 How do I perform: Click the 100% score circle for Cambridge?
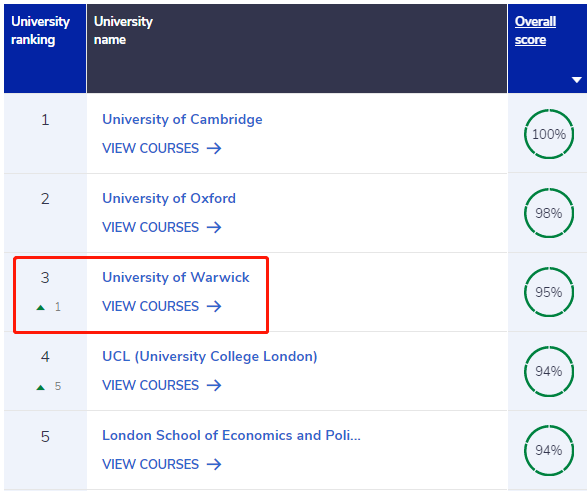(x=549, y=134)
